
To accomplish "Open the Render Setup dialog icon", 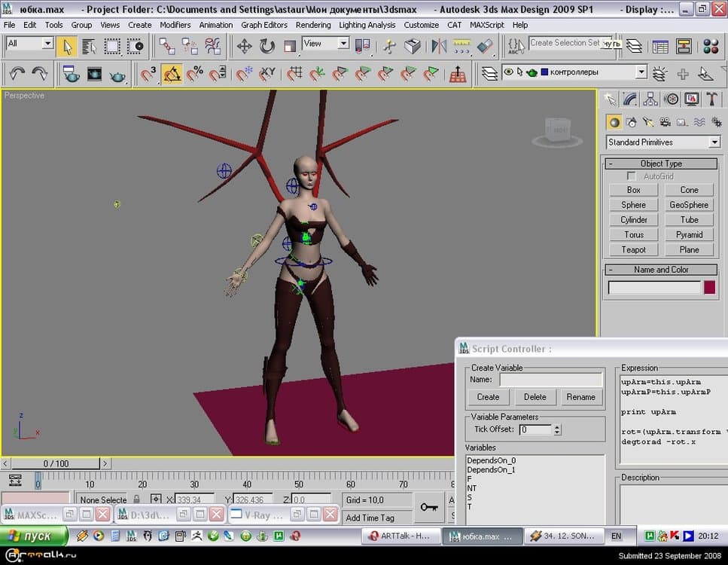I will pyautogui.click(x=72, y=73).
